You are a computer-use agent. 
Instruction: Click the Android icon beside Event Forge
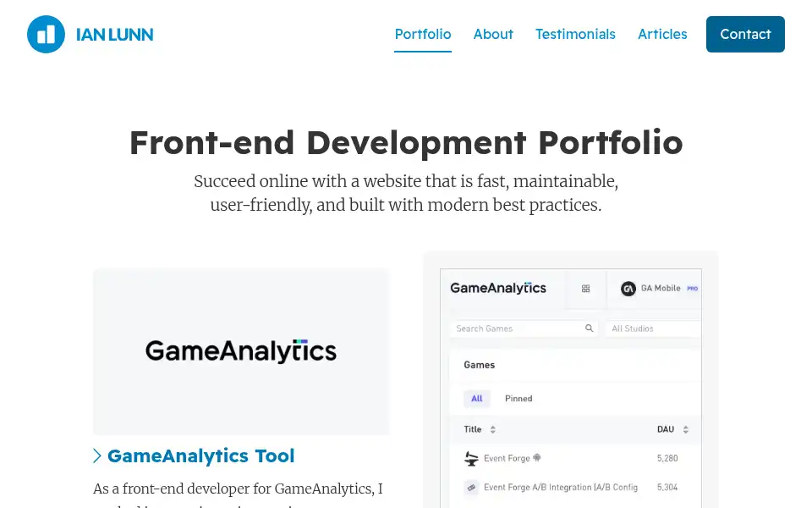[537, 458]
